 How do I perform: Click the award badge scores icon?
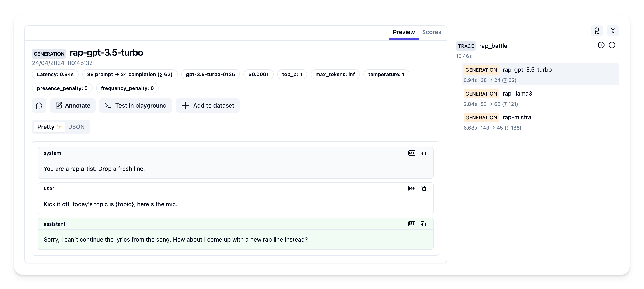point(597,31)
